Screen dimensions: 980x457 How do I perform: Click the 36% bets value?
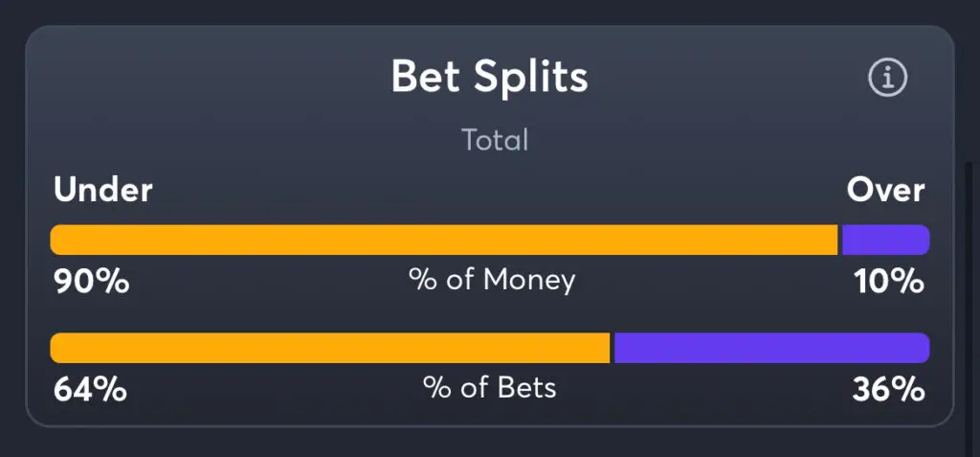click(888, 389)
